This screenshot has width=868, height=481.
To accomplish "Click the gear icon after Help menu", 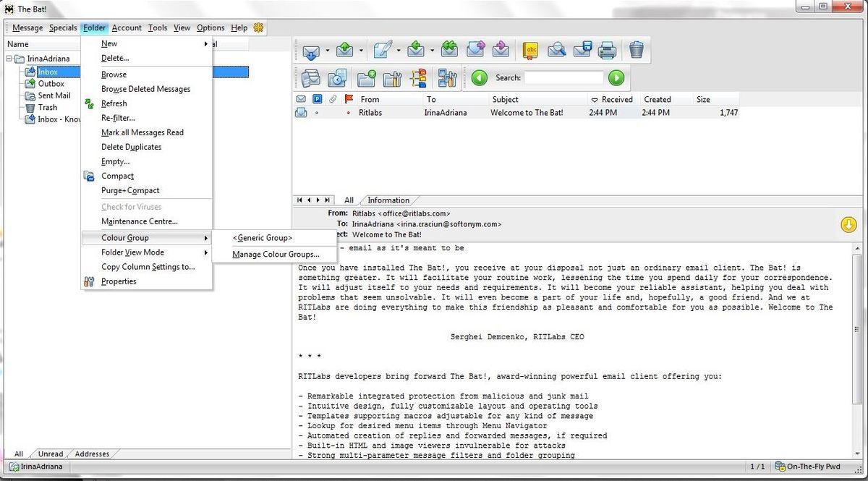I will [x=258, y=27].
